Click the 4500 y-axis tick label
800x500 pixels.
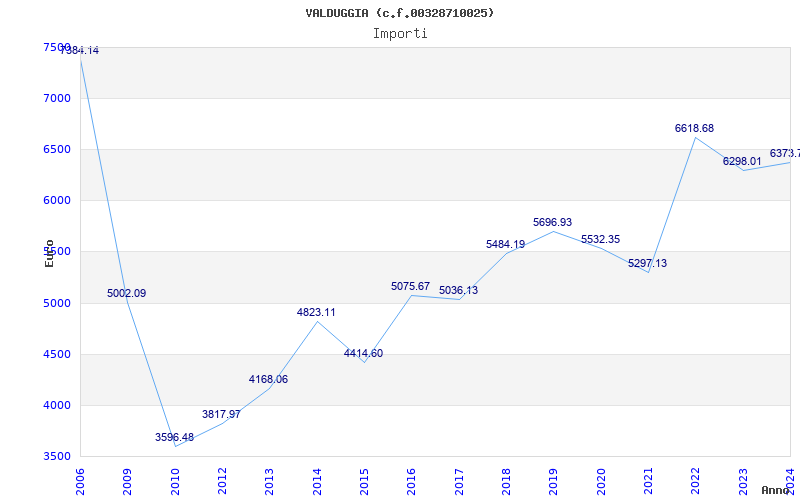click(x=58, y=354)
